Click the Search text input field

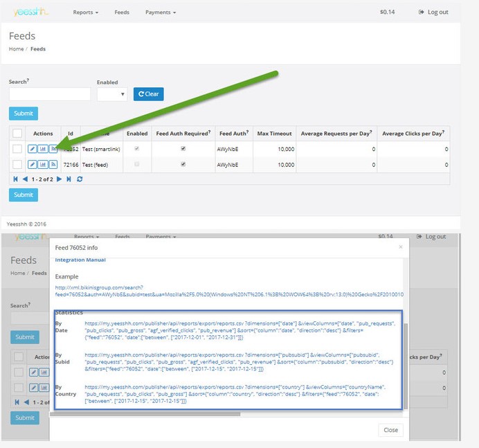[50, 94]
